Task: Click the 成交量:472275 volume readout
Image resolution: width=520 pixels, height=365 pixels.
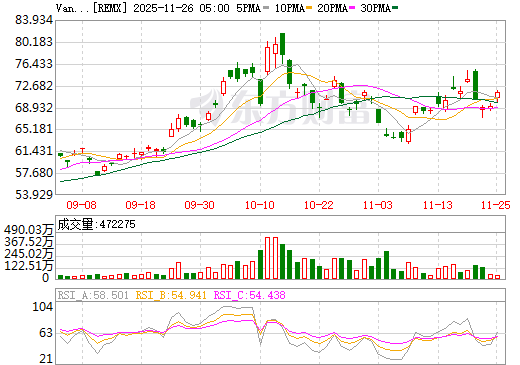Action: coord(96,224)
